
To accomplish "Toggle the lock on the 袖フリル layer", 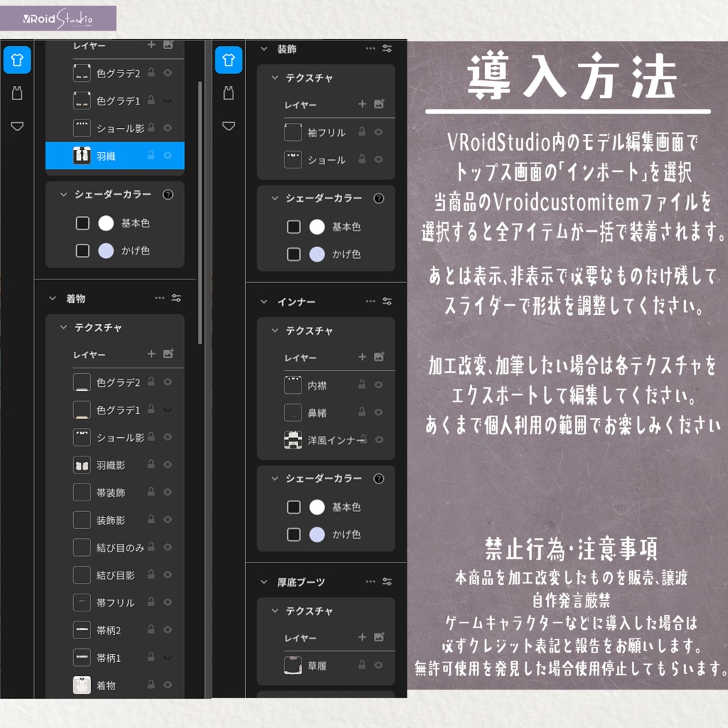I will [x=362, y=132].
